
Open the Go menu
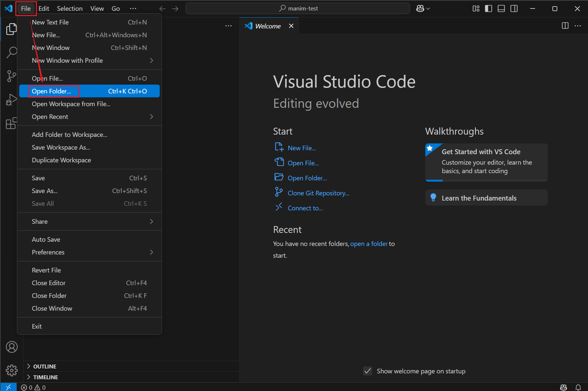(x=116, y=8)
